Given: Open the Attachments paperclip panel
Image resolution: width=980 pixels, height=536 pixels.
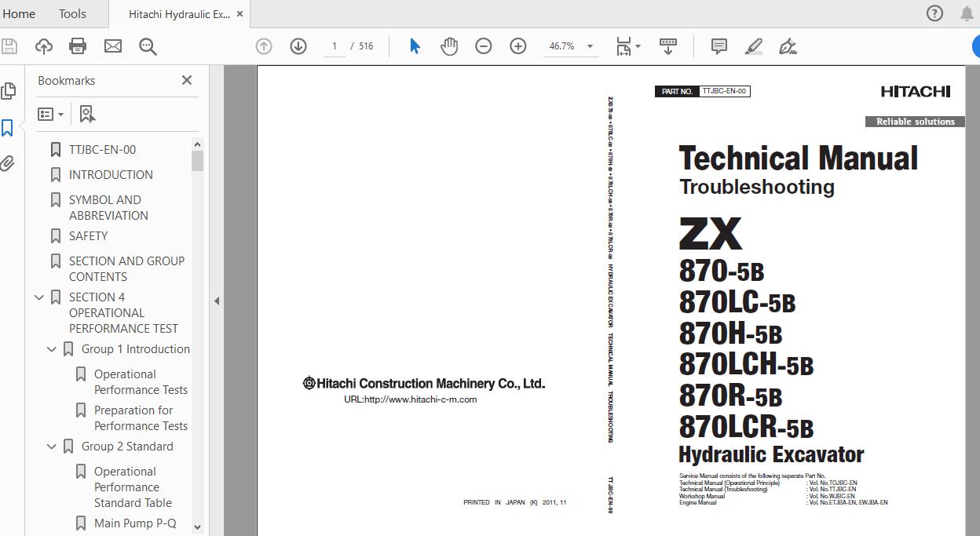Looking at the screenshot, I should pyautogui.click(x=8, y=163).
